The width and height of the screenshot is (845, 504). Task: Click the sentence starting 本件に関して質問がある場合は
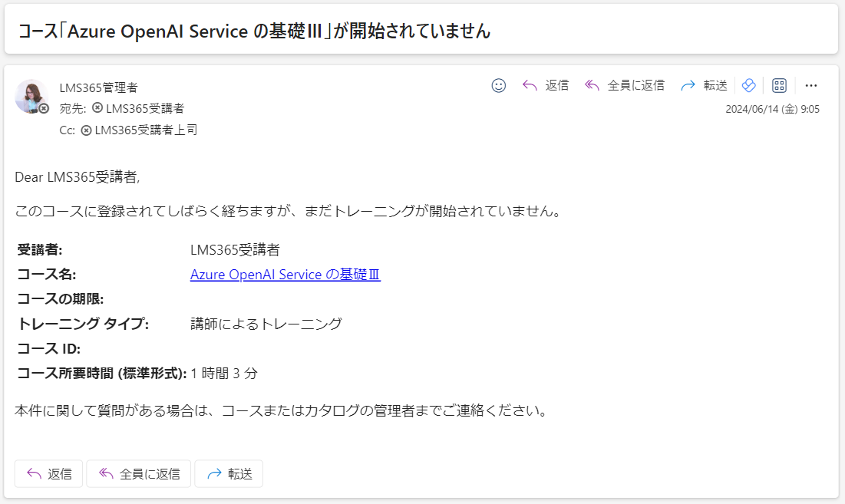282,411
